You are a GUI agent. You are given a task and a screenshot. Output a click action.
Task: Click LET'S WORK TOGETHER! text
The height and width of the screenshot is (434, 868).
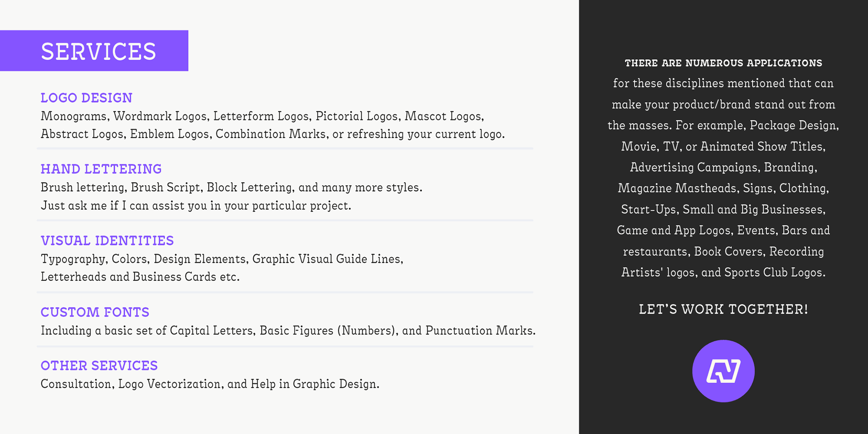pos(723,309)
